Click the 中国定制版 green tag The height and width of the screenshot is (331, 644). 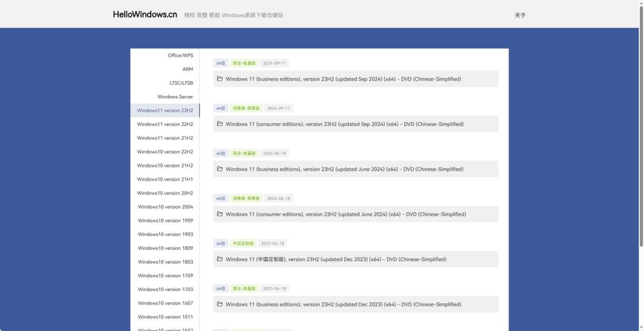[243, 244]
